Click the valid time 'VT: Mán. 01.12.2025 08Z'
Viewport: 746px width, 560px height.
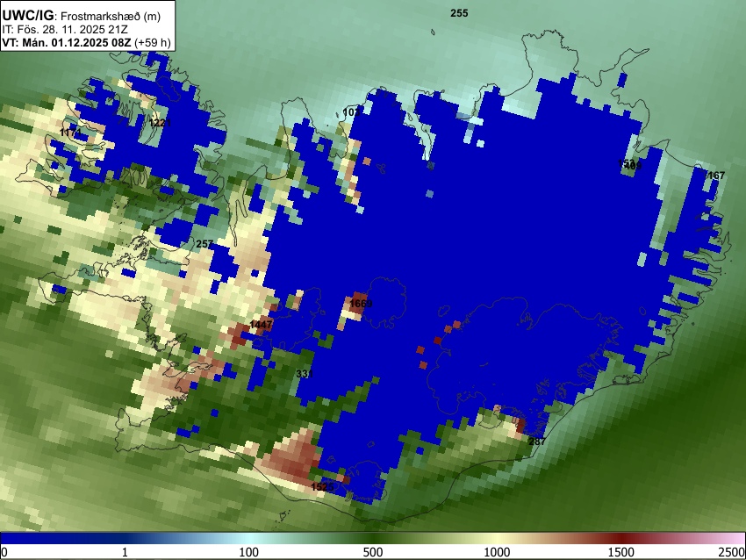coord(67,42)
